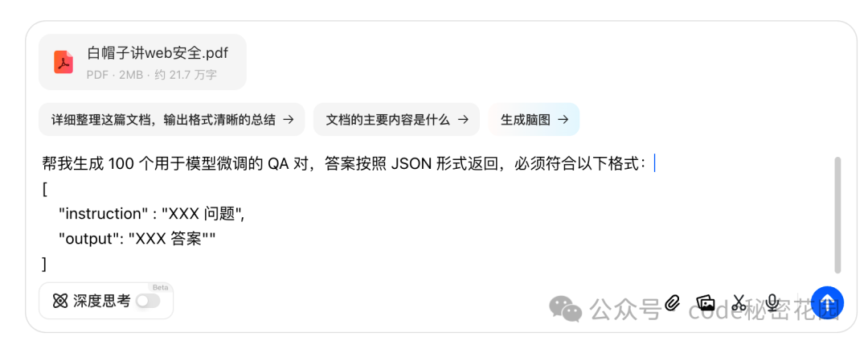
Task: Pick the 生成脑图 suggestion chip
Action: [x=534, y=120]
